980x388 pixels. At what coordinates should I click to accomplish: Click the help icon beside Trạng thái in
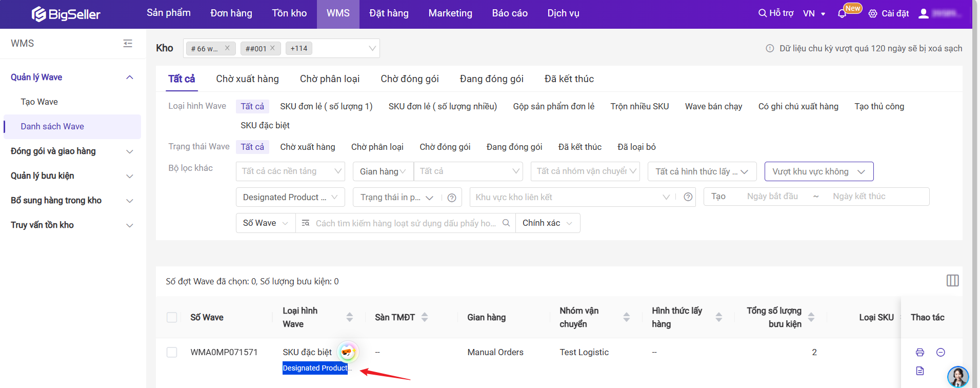tap(452, 198)
